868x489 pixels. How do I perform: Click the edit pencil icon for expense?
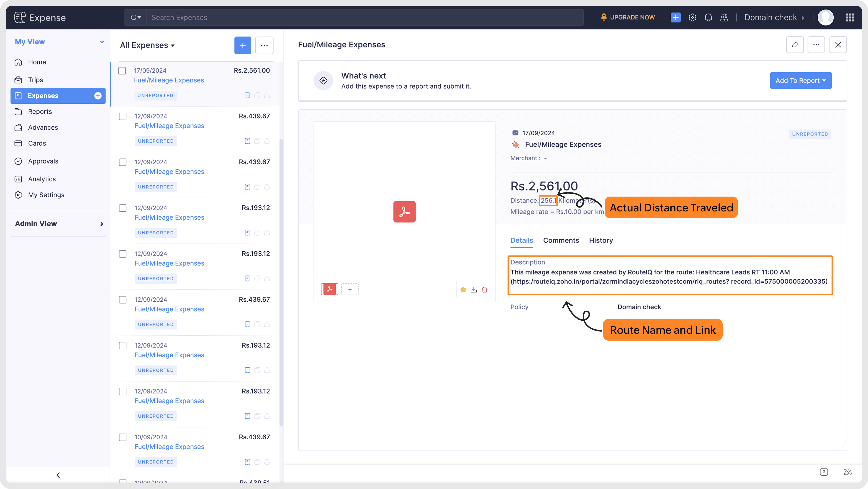(795, 45)
